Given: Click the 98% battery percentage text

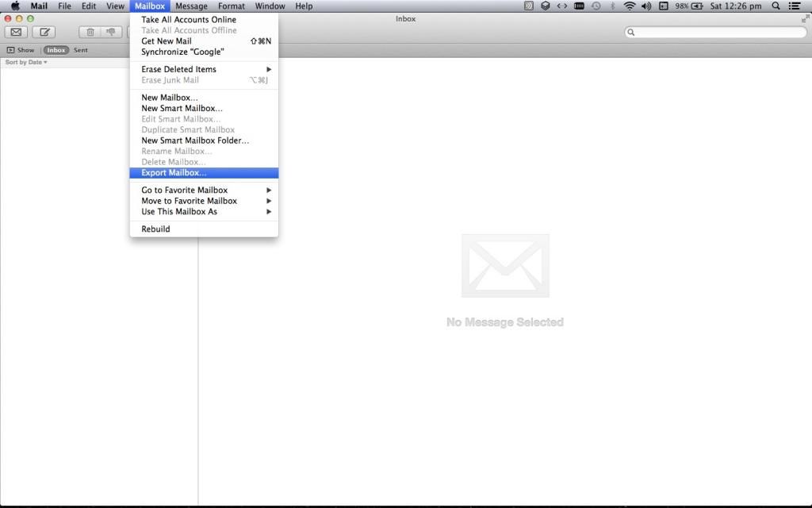Looking at the screenshot, I should [x=681, y=6].
